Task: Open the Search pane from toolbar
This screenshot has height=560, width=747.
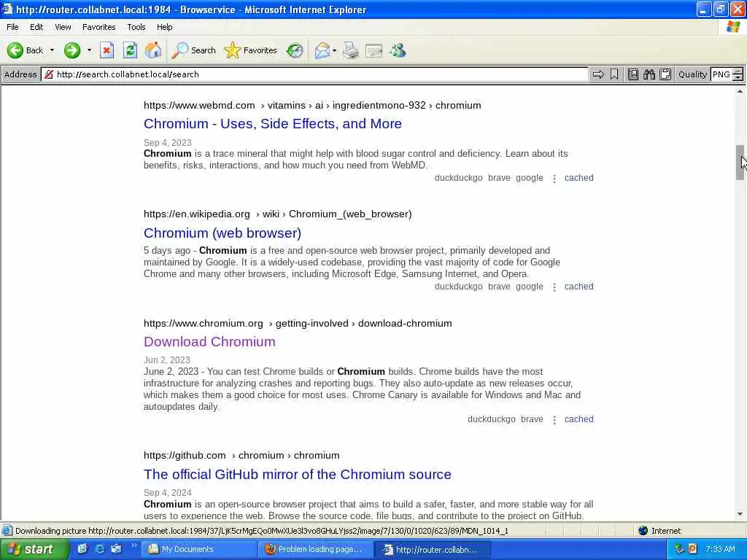Action: pos(193,50)
